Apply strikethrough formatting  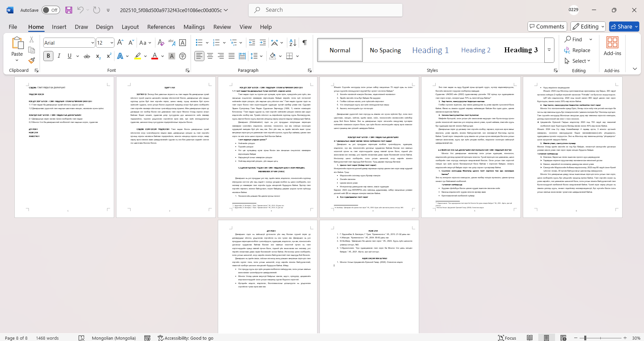(87, 56)
